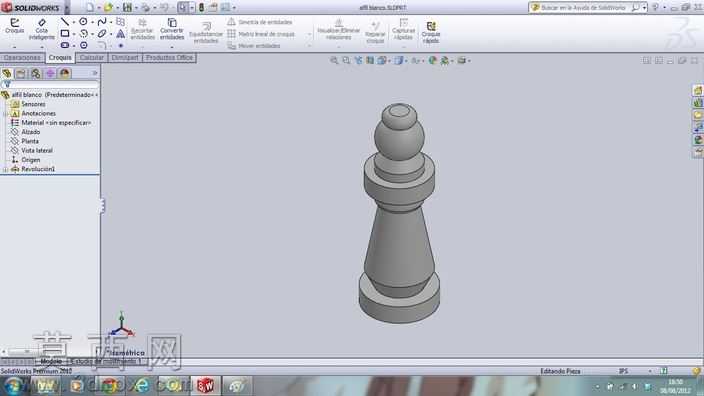Activate the Cota inteligente dimension tool
Image resolution: width=704 pixels, height=396 pixels.
42,29
